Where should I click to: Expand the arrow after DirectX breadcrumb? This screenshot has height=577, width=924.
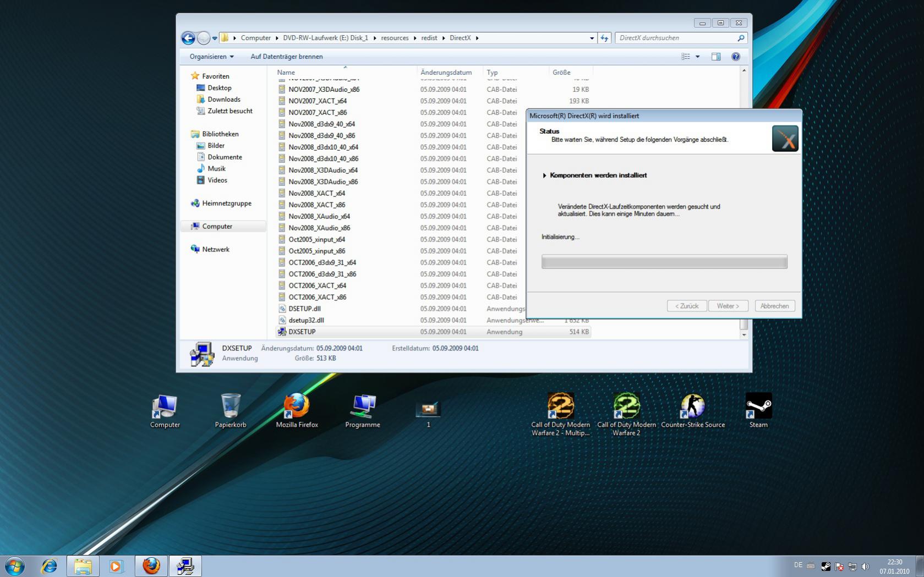[x=477, y=38]
